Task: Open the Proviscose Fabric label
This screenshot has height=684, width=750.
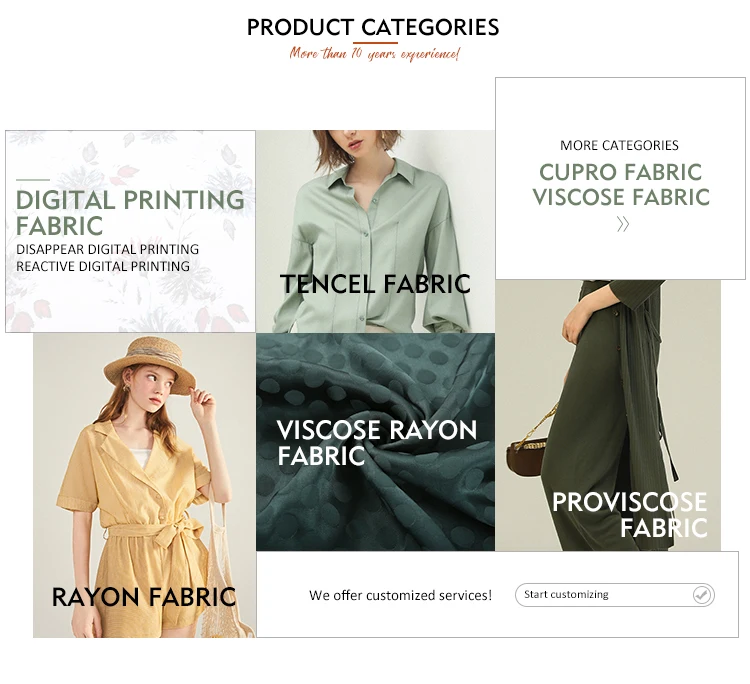Action: point(630,514)
